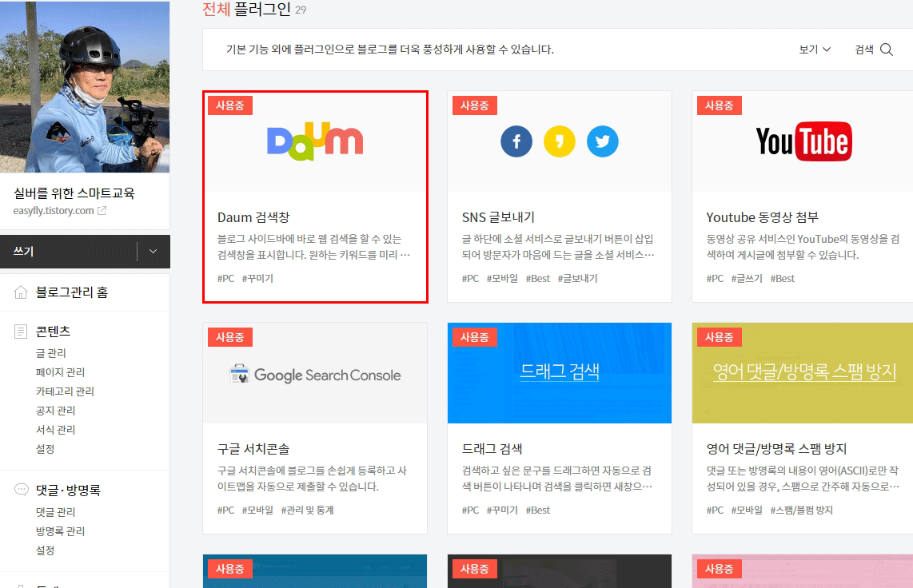Expand the 보기 dropdown
Screen dimensions: 913x588
pos(815,50)
